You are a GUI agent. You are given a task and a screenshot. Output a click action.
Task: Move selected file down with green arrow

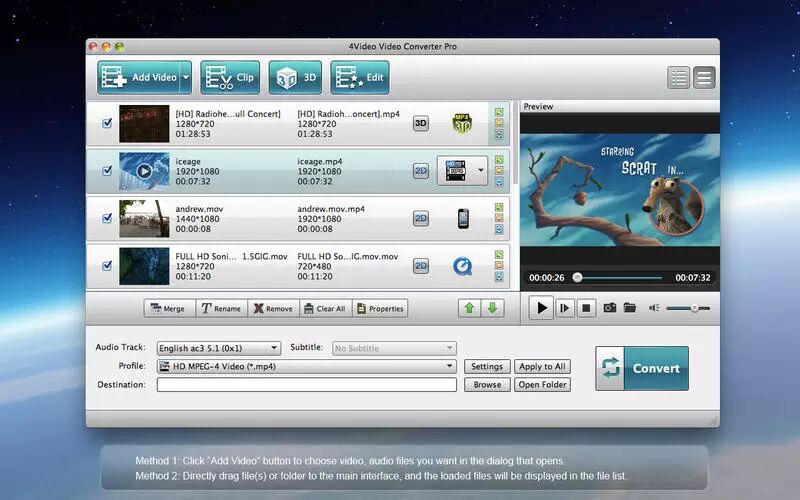click(492, 308)
